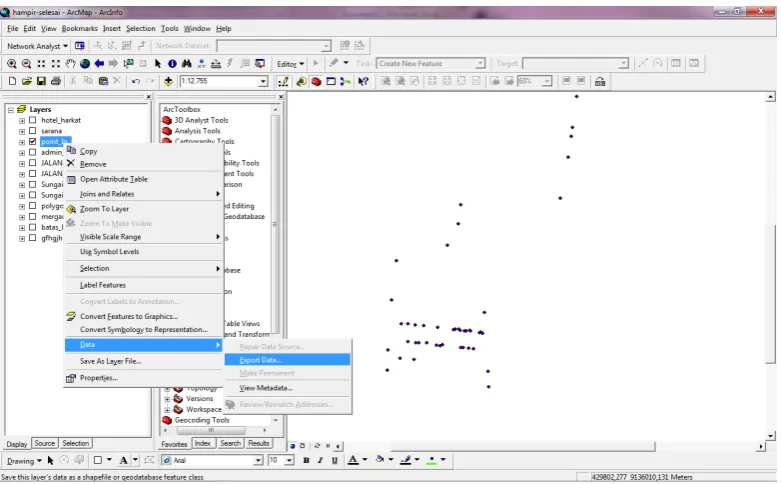Expand the hotel_harkat layer tree node
The width and height of the screenshot is (781, 484).
pyautogui.click(x=22, y=121)
